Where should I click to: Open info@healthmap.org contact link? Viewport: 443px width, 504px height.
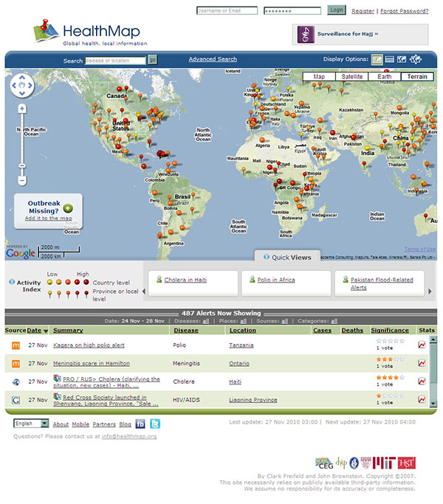[129, 437]
